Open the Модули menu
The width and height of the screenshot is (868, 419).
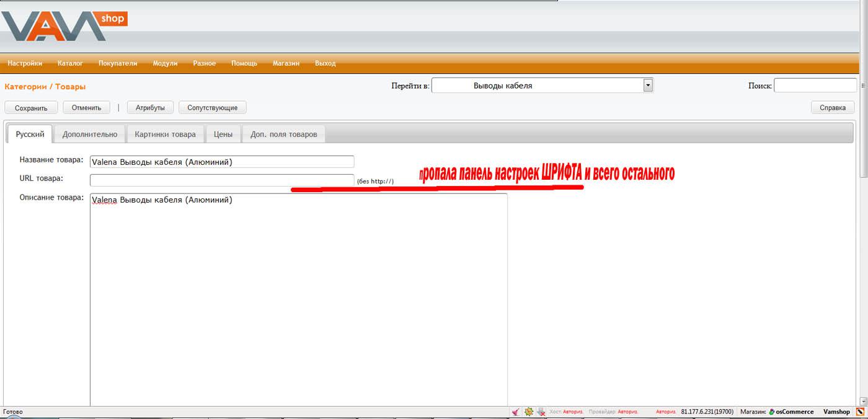pyautogui.click(x=165, y=63)
